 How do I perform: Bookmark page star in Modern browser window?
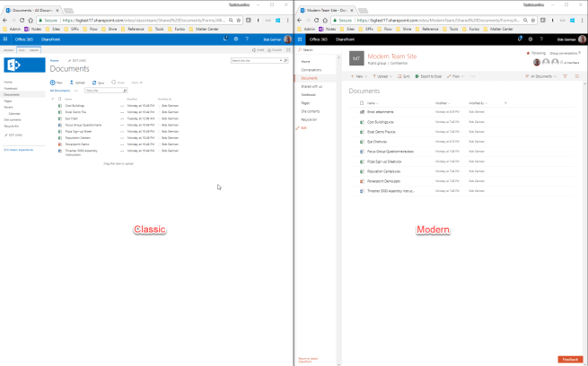tap(532, 21)
